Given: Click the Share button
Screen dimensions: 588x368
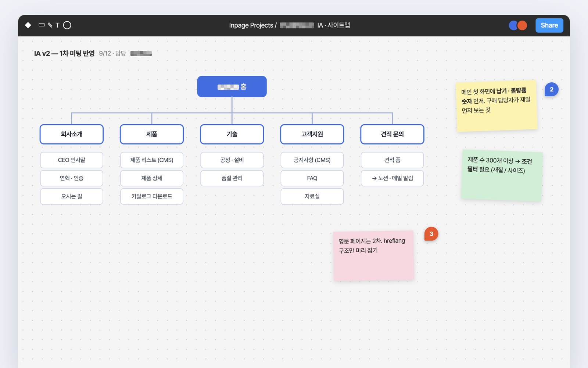Looking at the screenshot, I should [x=549, y=25].
